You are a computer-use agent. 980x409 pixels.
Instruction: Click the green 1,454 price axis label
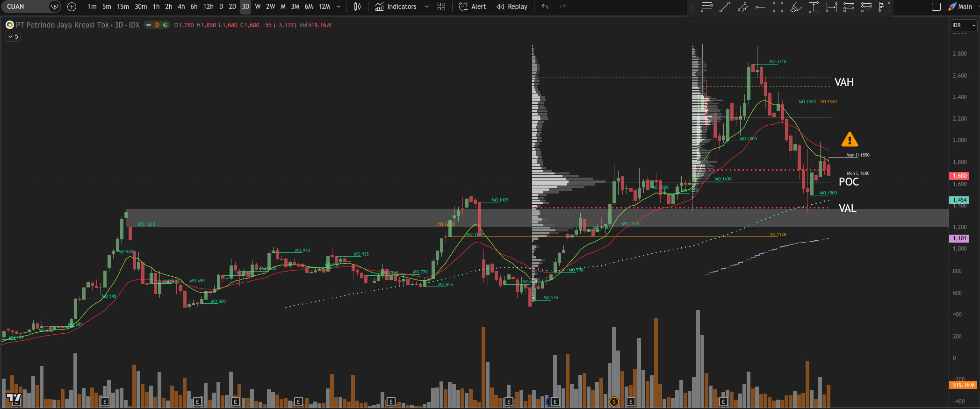959,200
